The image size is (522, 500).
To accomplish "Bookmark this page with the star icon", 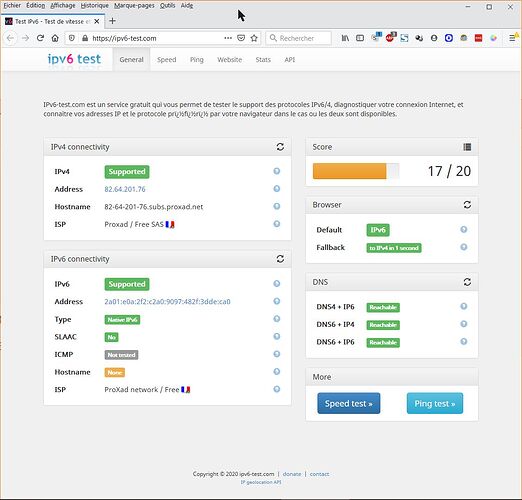I will pos(254,38).
